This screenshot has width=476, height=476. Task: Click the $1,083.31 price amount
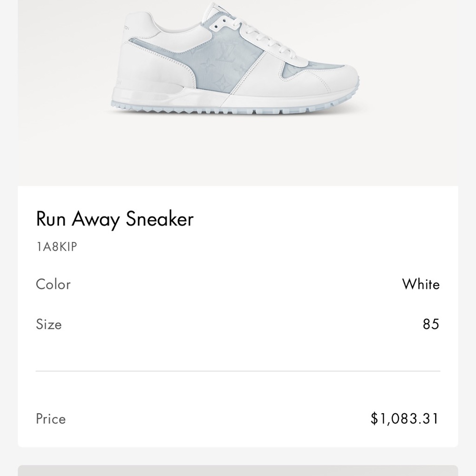pos(405,419)
